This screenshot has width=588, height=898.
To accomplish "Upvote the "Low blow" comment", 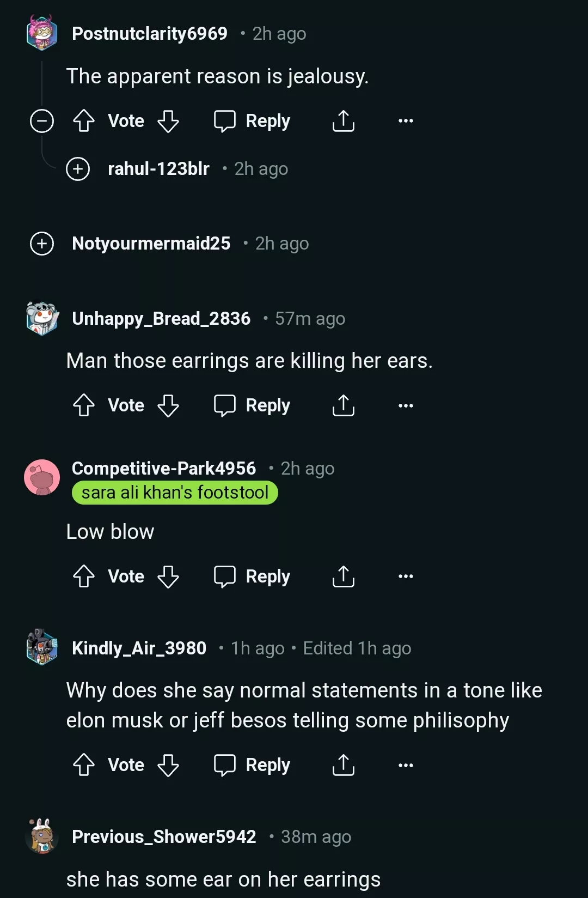I will point(84,576).
